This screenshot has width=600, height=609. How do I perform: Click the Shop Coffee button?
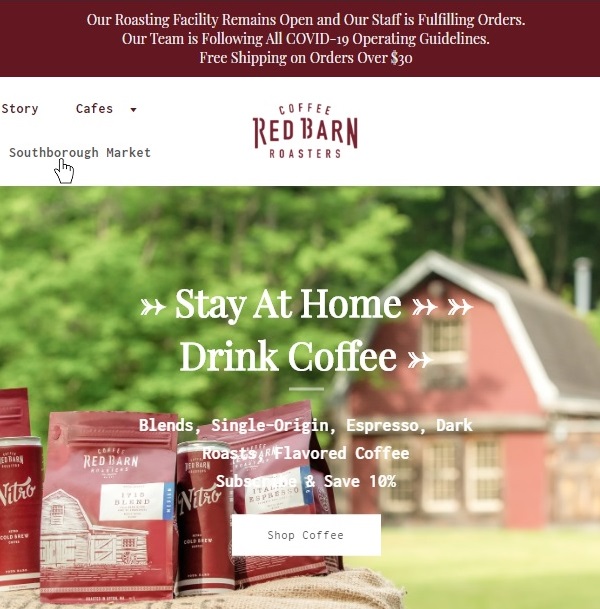(306, 535)
